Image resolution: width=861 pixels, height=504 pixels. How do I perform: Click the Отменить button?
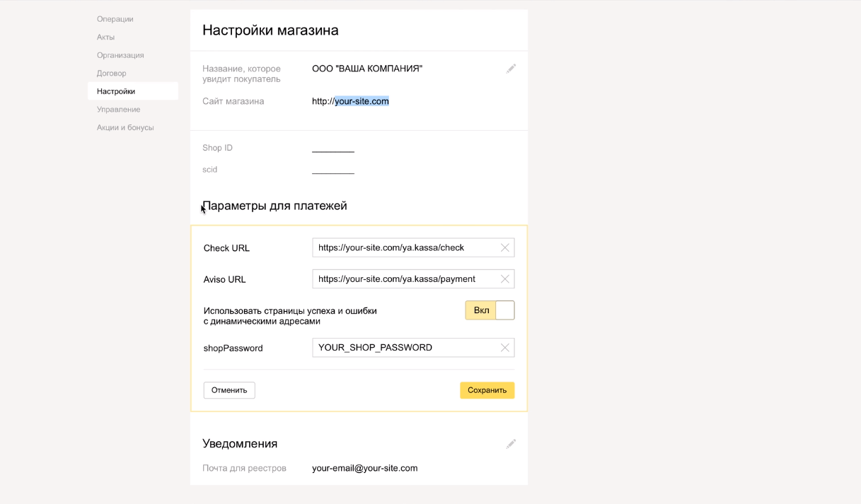pos(229,390)
